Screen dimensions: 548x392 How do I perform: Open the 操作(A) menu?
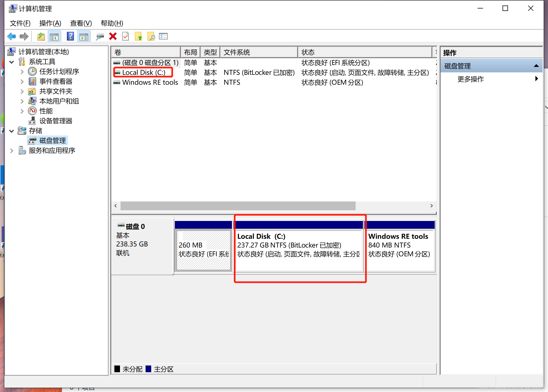pos(50,23)
